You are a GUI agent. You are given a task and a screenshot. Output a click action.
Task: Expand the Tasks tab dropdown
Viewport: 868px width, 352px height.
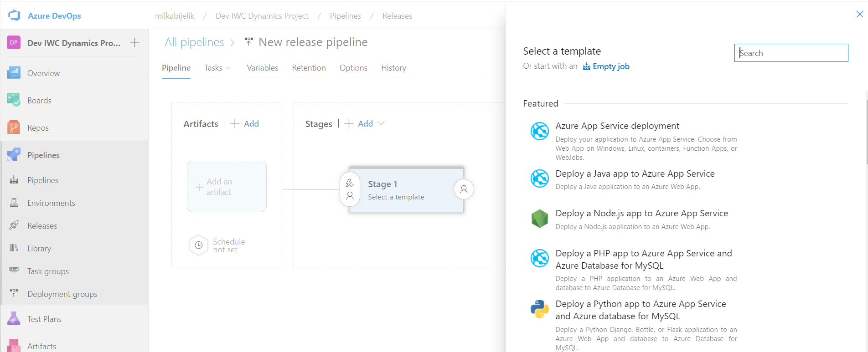pos(217,68)
